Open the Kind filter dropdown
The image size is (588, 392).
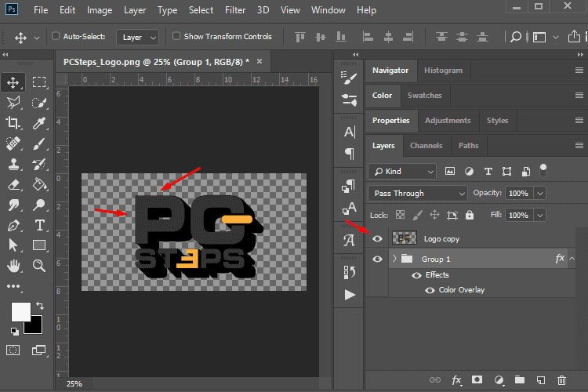(402, 172)
